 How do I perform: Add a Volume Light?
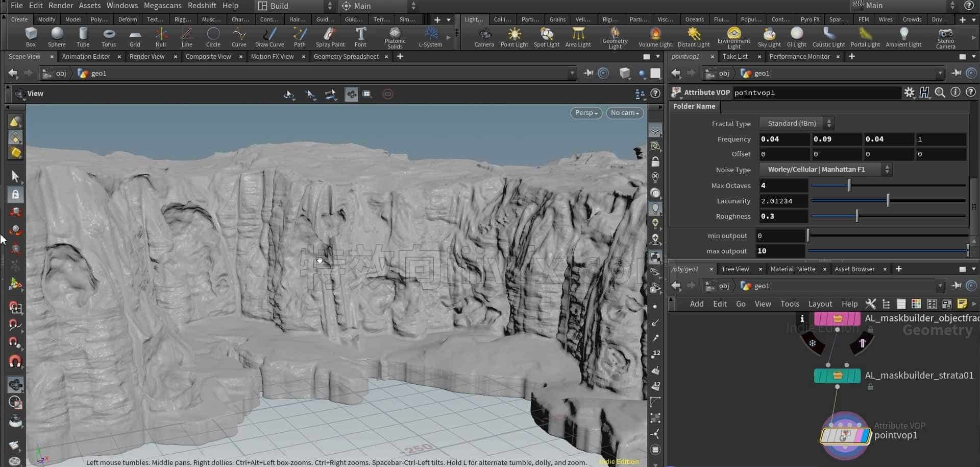(x=655, y=37)
